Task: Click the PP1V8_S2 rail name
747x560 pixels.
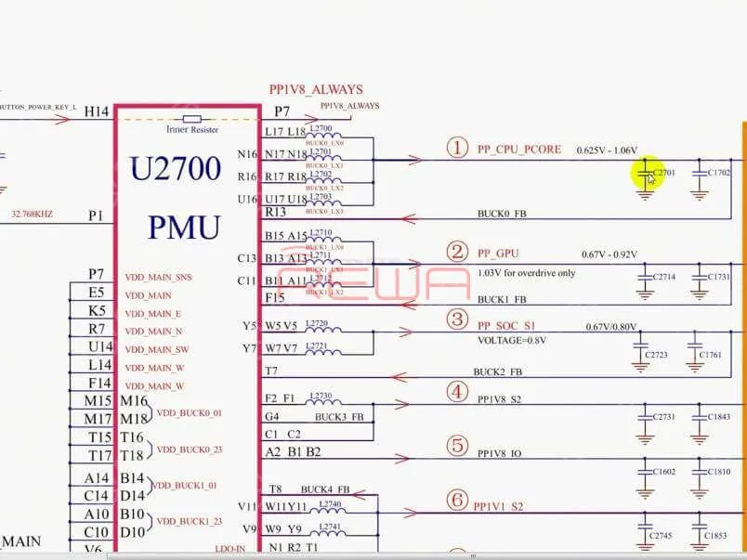Action: click(499, 399)
